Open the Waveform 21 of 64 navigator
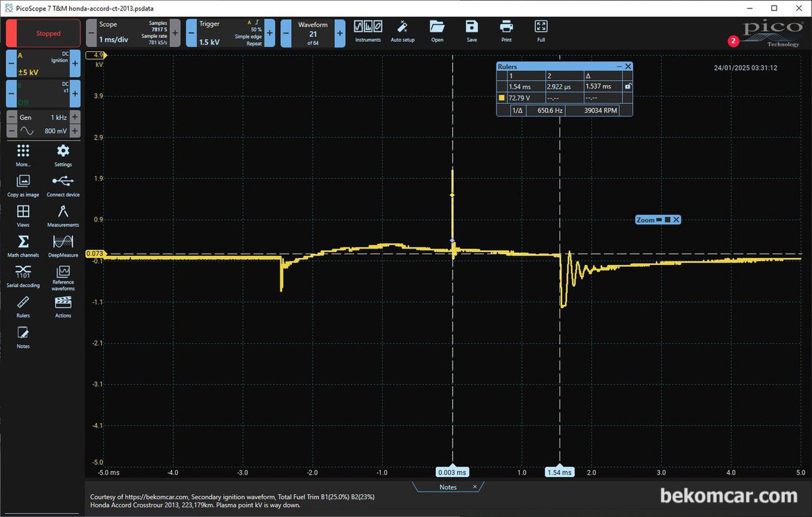The height and width of the screenshot is (517, 812). (x=313, y=33)
